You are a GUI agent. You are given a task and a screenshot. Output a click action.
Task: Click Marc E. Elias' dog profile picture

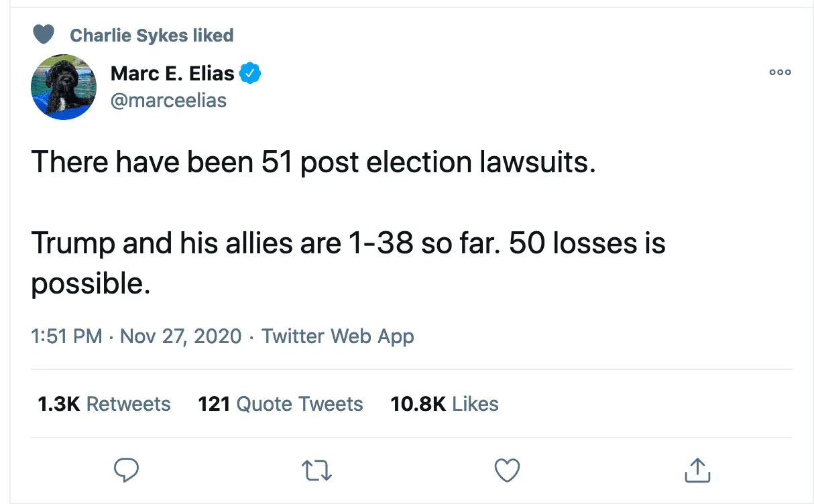point(64,87)
